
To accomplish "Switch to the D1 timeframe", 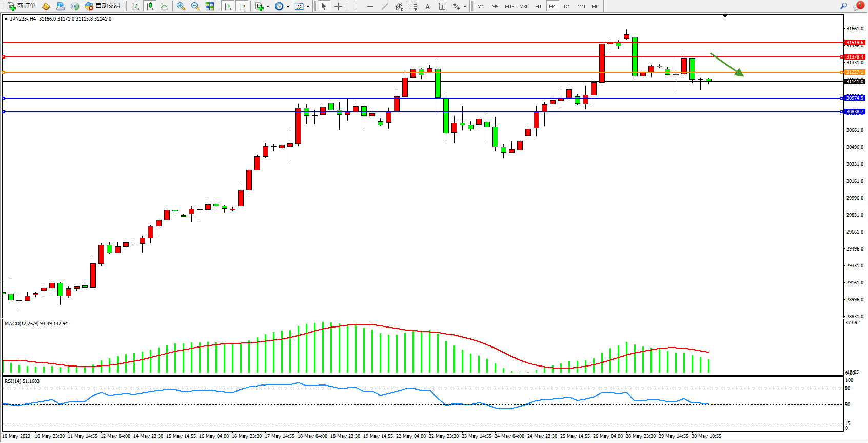I will coord(567,6).
